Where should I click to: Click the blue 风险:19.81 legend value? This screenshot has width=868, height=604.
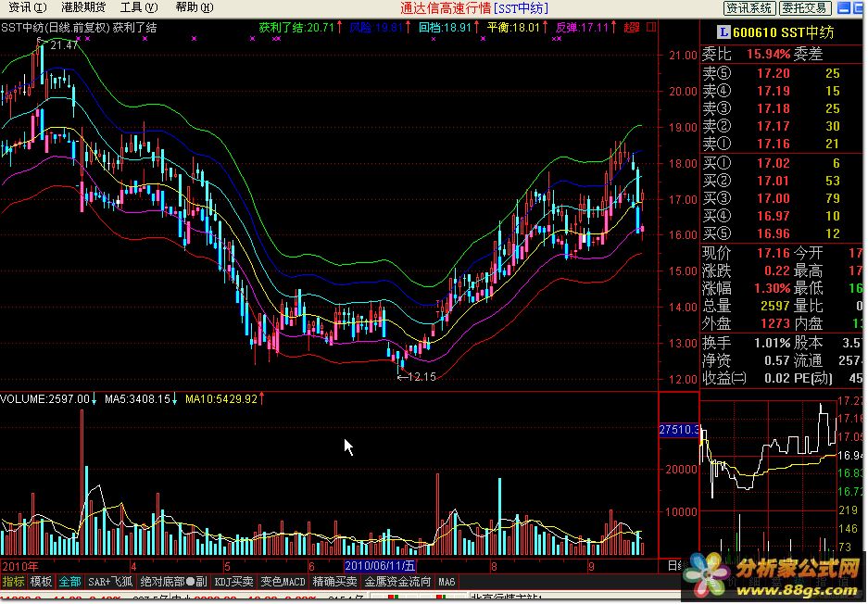376,27
